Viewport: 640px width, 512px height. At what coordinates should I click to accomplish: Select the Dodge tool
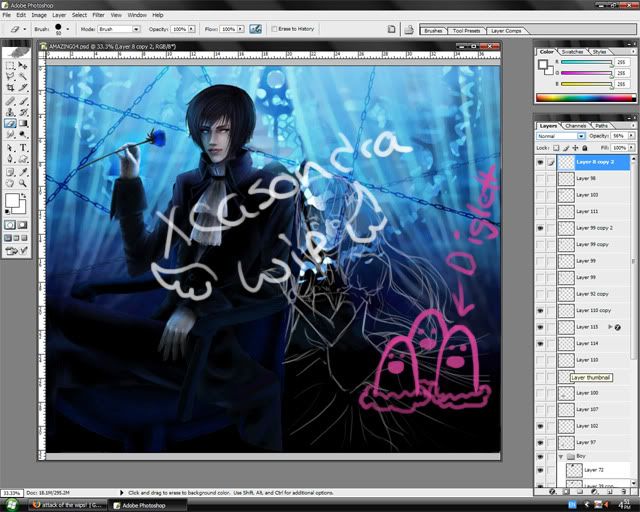click(x=23, y=134)
